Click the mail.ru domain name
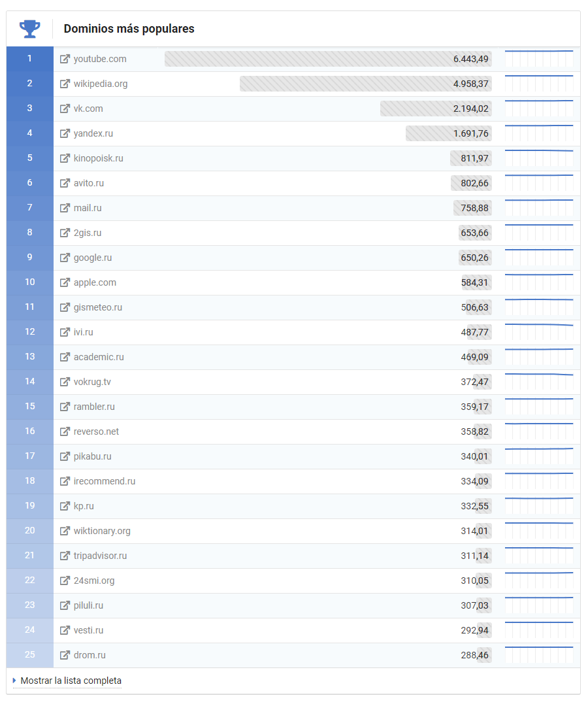 coord(88,208)
